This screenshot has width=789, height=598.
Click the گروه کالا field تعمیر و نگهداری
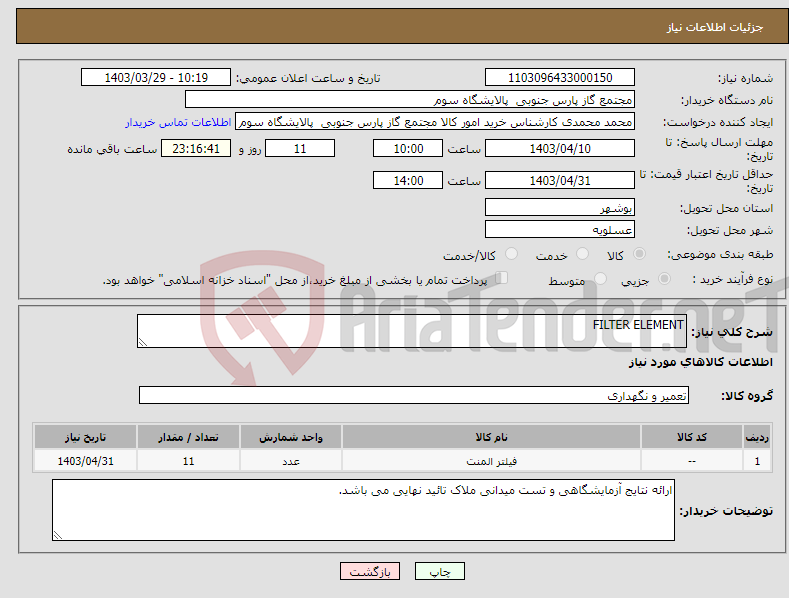[x=414, y=396]
